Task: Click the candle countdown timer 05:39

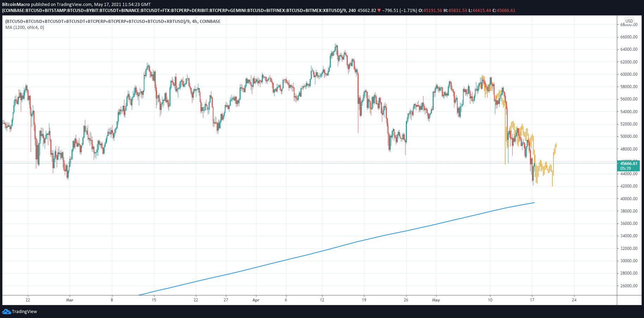Action: click(x=626, y=169)
